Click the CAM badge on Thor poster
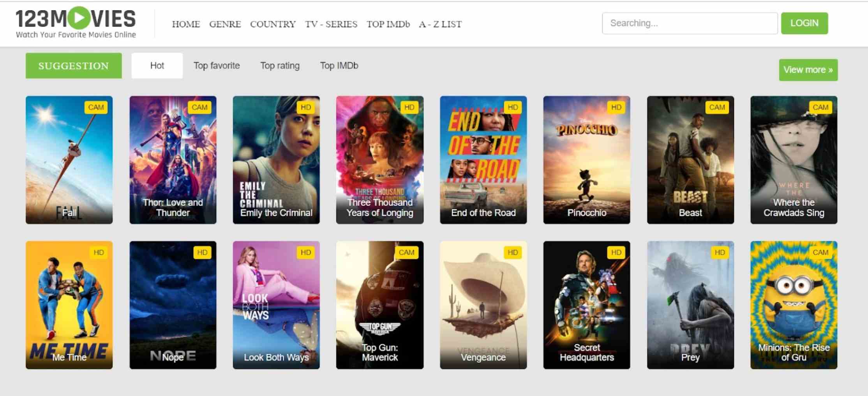 click(x=199, y=107)
